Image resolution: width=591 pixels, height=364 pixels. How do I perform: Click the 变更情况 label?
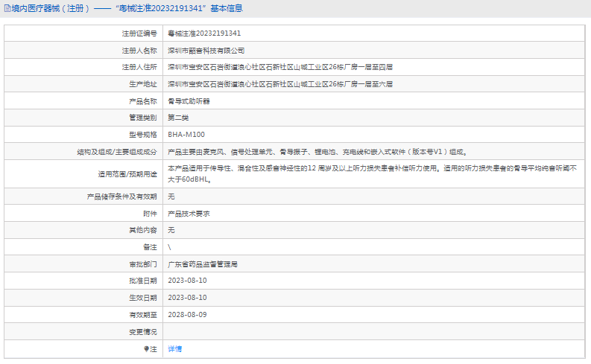(143, 332)
